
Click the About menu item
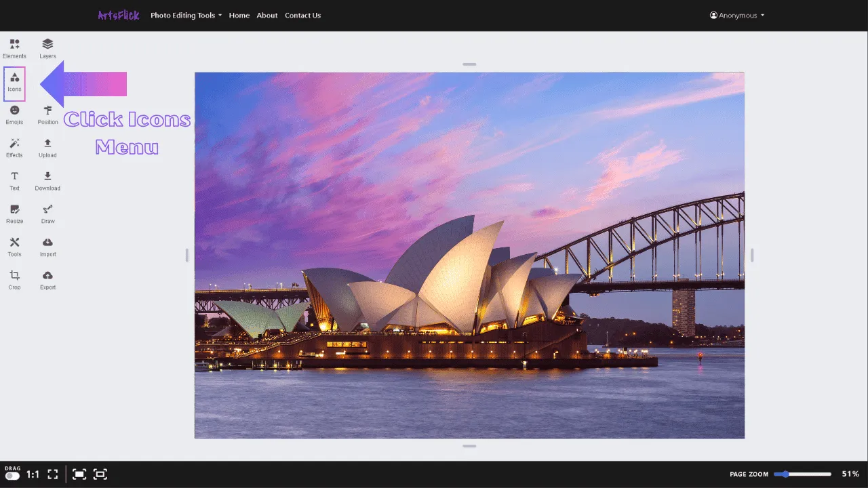(267, 15)
